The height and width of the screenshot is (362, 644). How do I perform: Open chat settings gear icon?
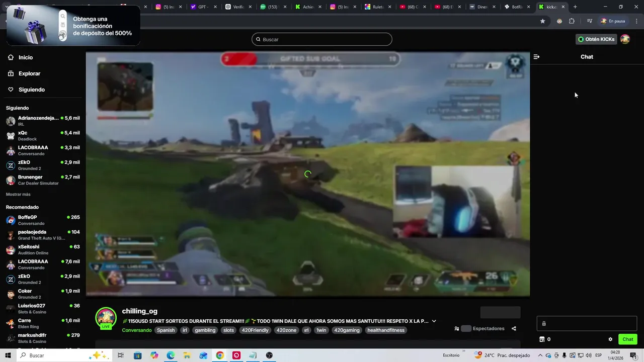[610, 339]
